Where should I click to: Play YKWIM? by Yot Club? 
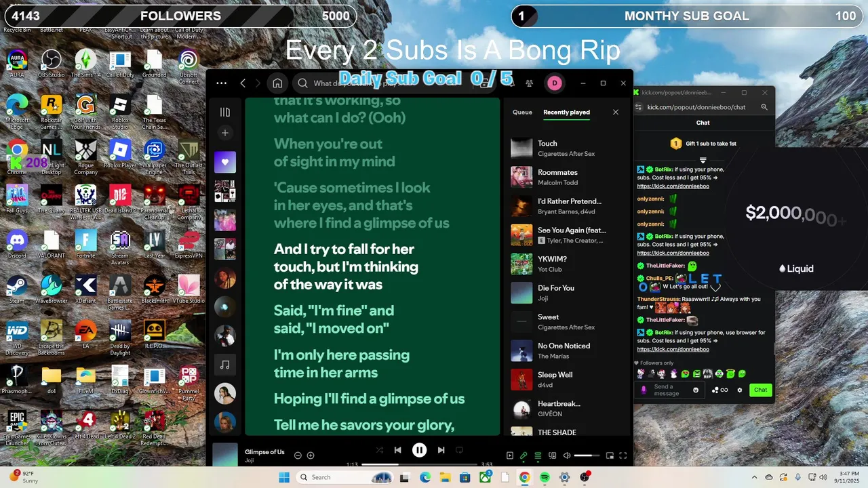[568, 264]
